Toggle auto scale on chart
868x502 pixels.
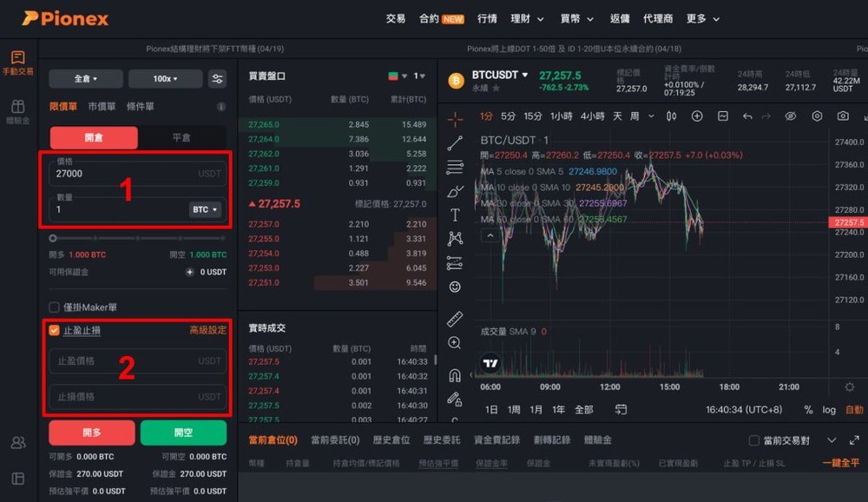(854, 409)
